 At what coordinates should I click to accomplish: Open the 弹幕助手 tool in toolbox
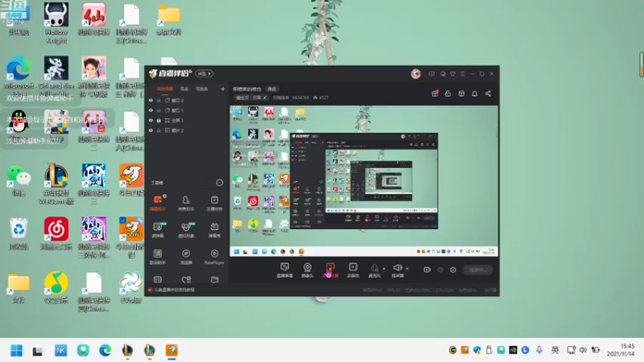point(158,203)
